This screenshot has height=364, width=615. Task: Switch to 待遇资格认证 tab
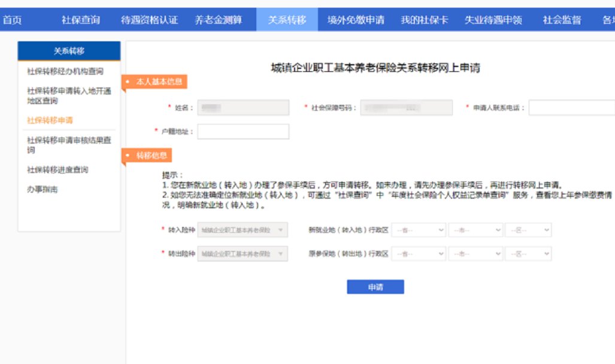(150, 20)
